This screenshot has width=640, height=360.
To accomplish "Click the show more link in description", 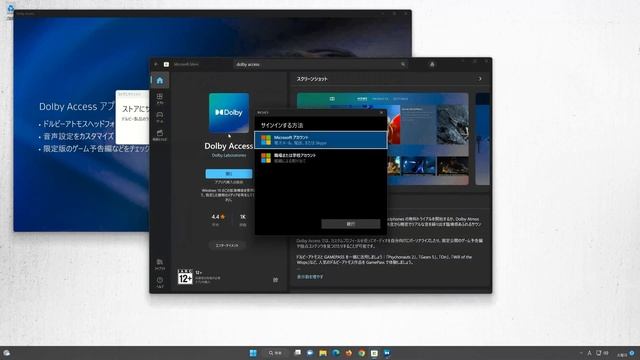I will point(310,277).
